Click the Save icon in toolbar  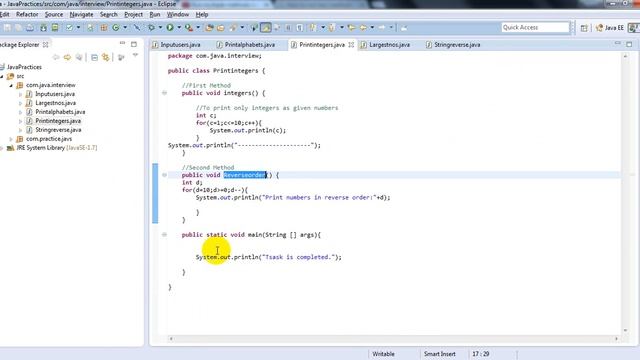point(8,28)
